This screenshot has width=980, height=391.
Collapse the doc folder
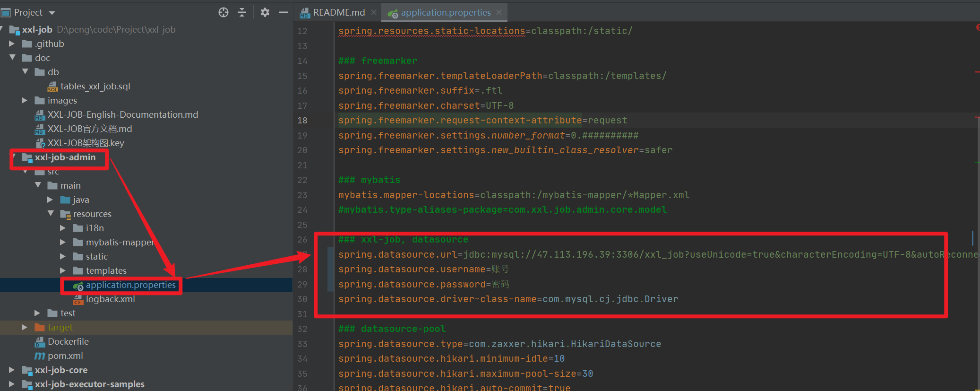point(12,58)
